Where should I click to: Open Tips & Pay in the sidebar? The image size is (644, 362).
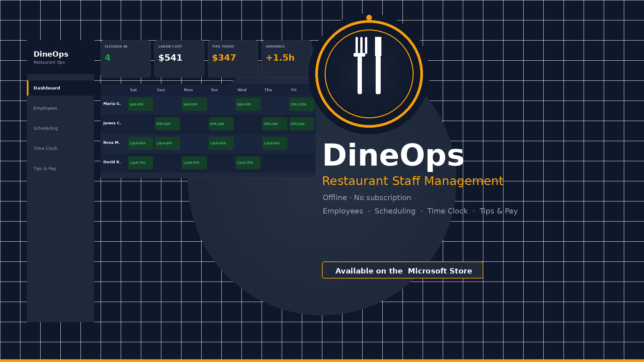point(61,168)
